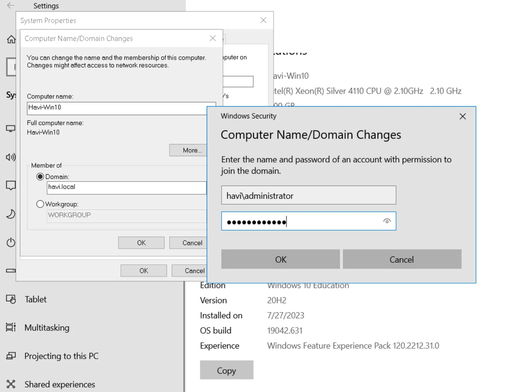Click the Computer name text field
This screenshot has width=532, height=392.
(x=117, y=108)
